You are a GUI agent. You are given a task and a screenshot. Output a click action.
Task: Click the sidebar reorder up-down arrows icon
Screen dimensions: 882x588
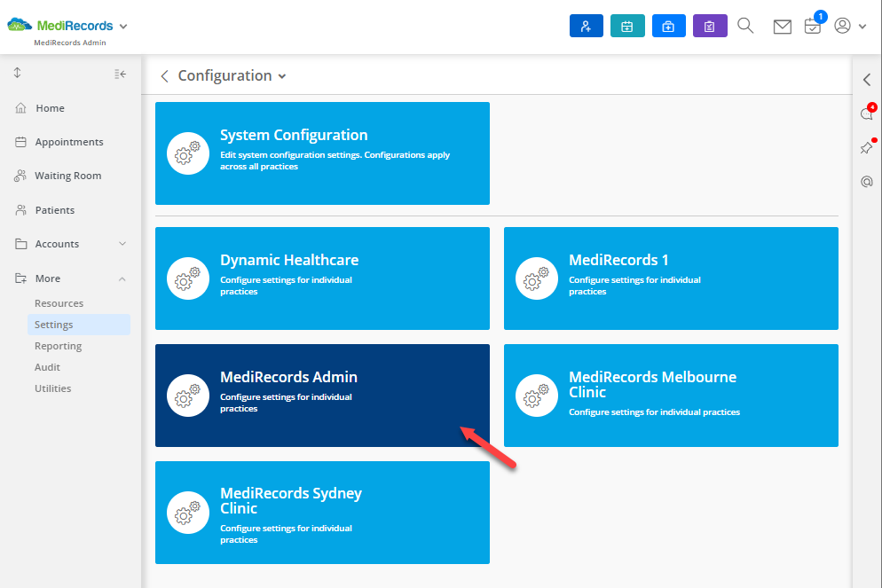(x=18, y=73)
